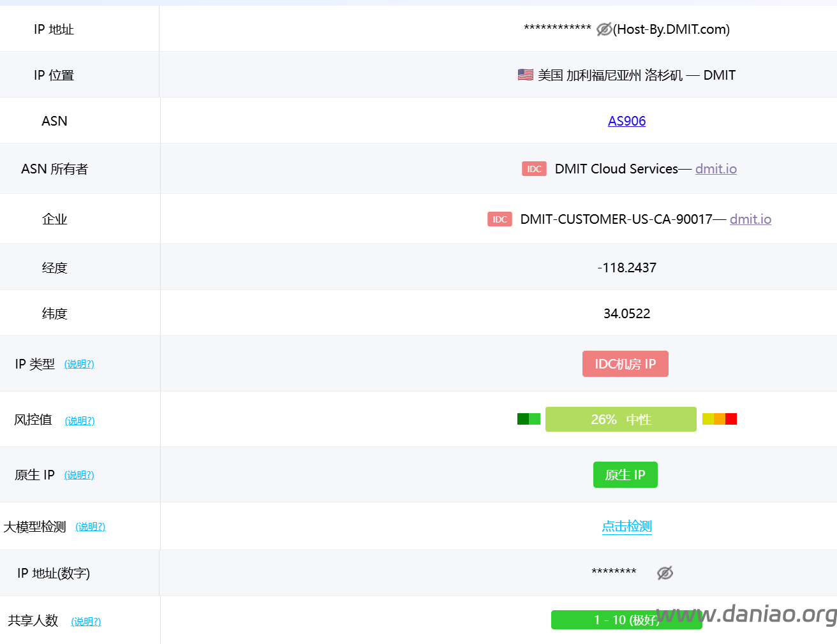Click the red IDC机房 IP badge
The width and height of the screenshot is (837, 644).
coord(625,364)
